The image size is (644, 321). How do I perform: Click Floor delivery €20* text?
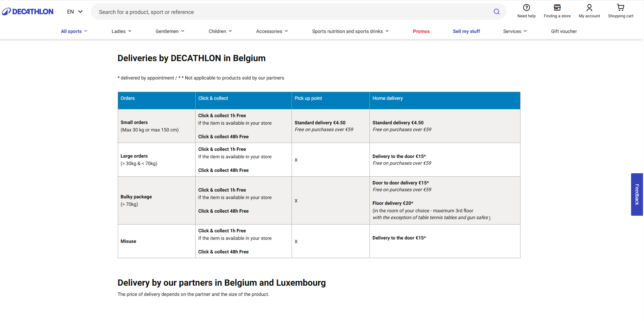(393, 203)
